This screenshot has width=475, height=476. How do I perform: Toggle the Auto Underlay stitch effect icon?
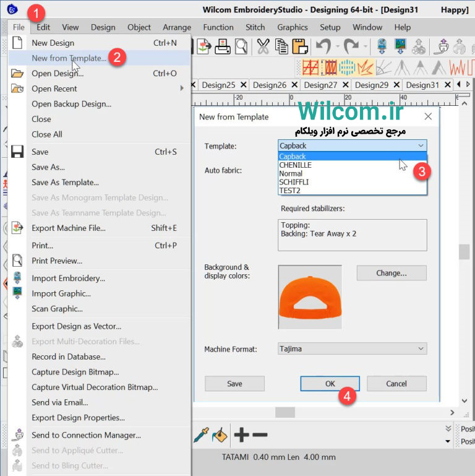click(x=310, y=67)
